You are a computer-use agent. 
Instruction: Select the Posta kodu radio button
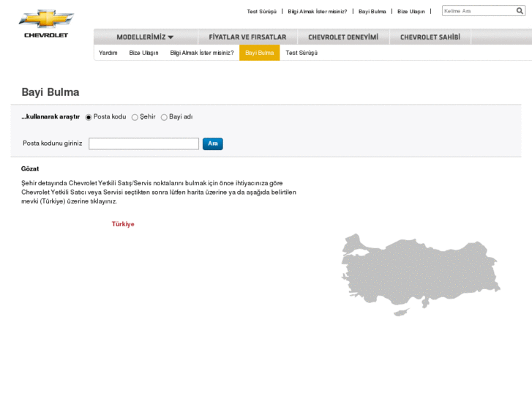[89, 117]
